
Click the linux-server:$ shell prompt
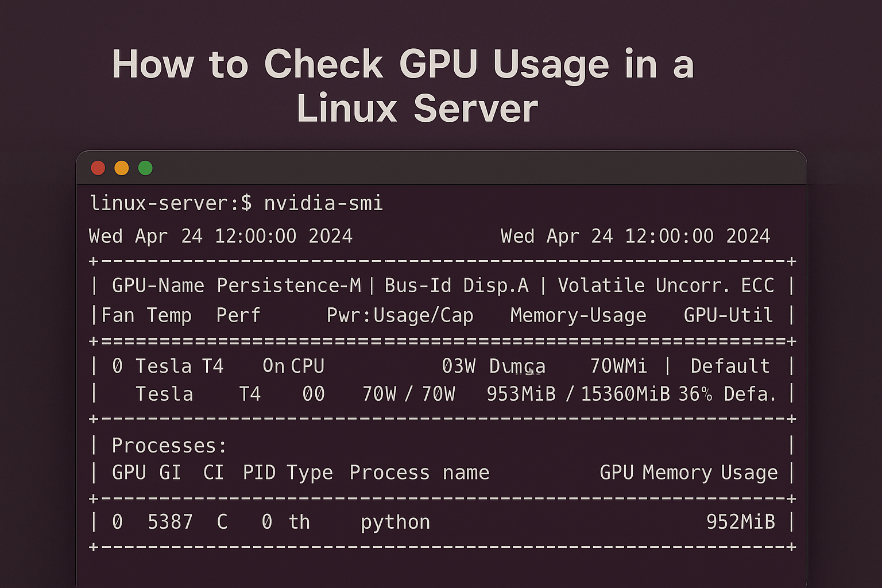[x=171, y=203]
